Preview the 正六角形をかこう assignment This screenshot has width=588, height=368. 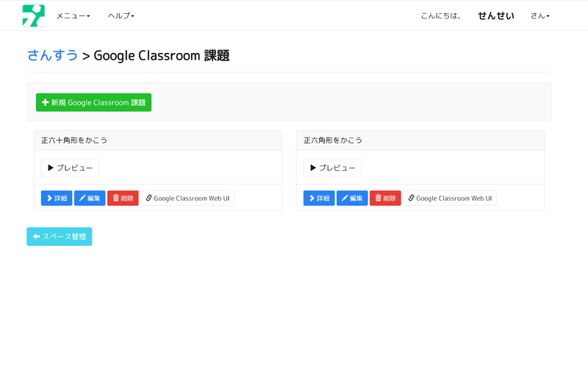tap(333, 168)
